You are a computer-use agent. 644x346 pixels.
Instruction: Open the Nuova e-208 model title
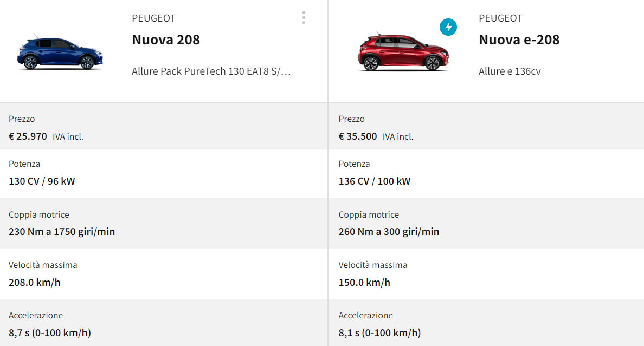[519, 40]
